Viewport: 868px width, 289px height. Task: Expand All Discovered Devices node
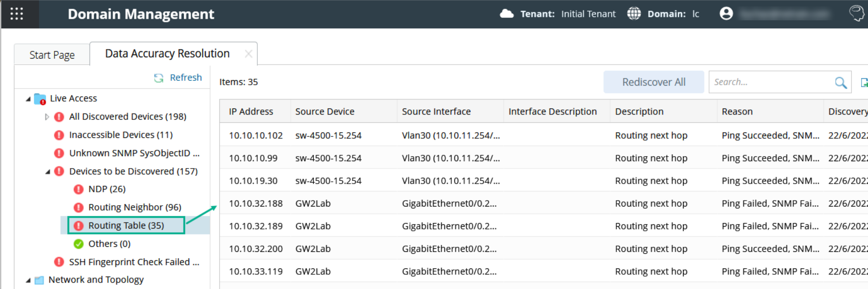click(47, 117)
